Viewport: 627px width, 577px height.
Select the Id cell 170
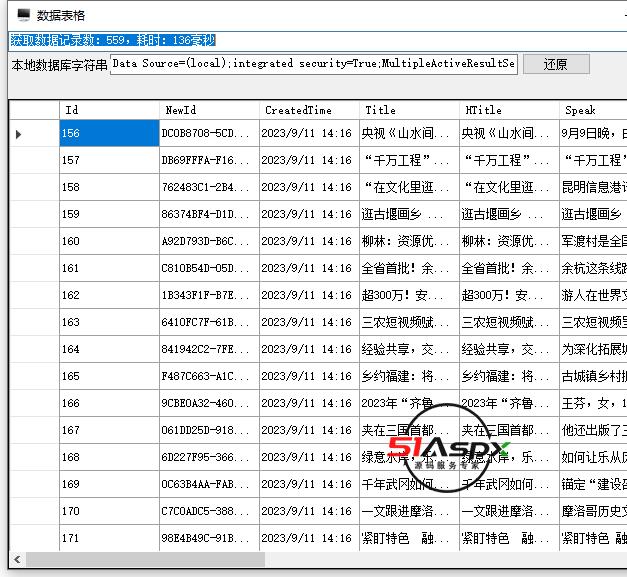click(109, 511)
